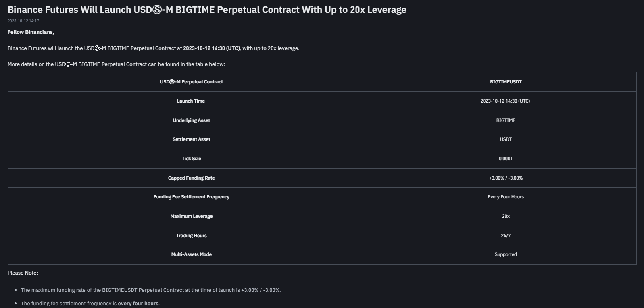Click the "Fellow Binancians," greeting text
The image size is (644, 308).
(x=31, y=32)
